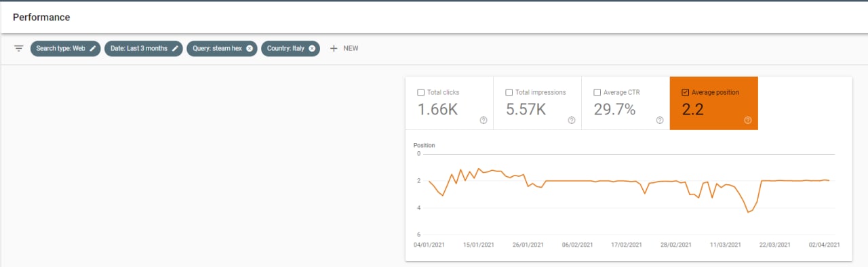Click the 11/03/2021 date axis label
Screen dimensions: 868x267
[726, 245]
